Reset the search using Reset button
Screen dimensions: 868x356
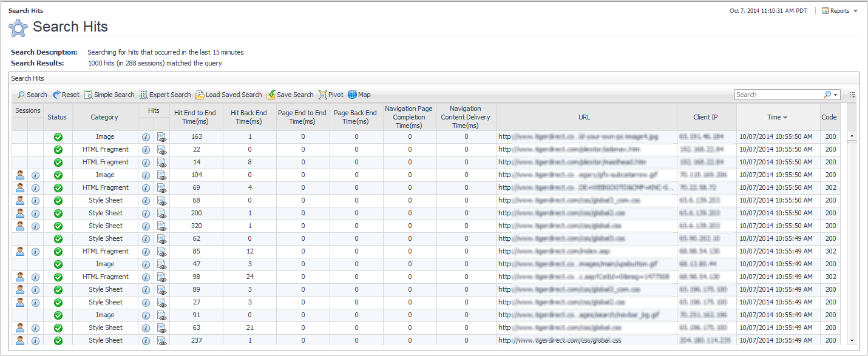point(66,95)
